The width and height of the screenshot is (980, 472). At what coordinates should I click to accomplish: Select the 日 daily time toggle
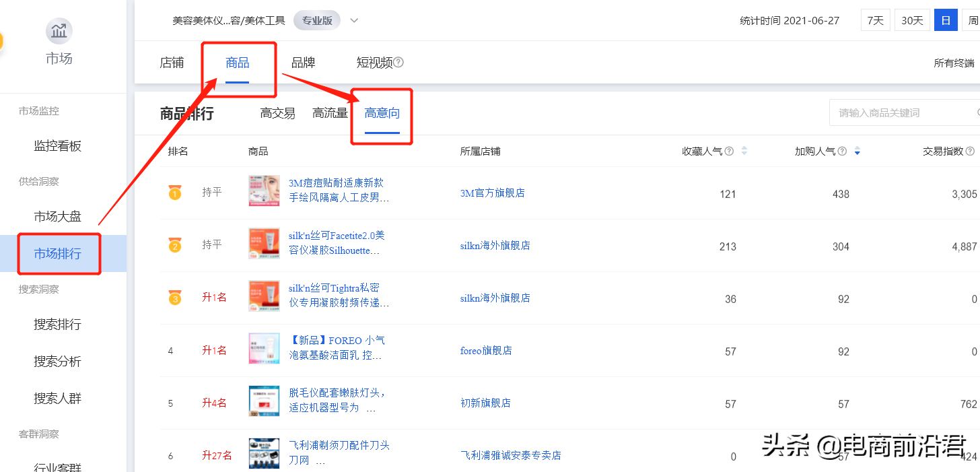[946, 20]
